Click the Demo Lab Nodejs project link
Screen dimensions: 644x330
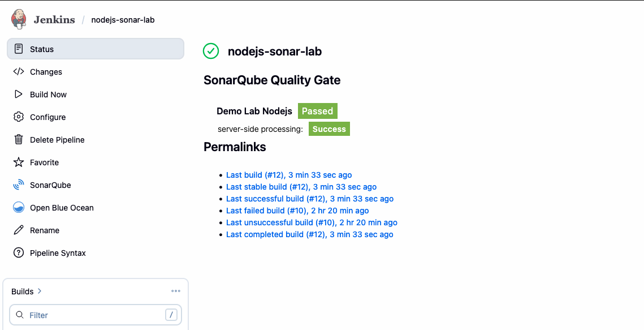tap(254, 111)
